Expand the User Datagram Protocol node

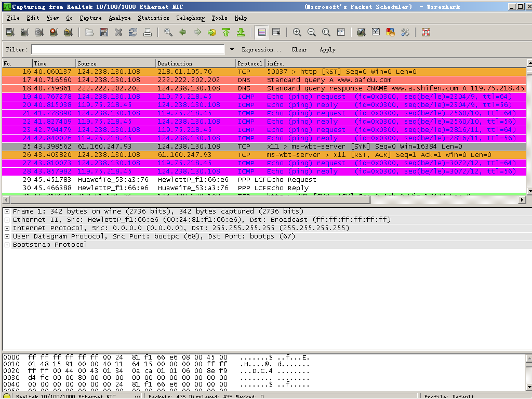tap(7, 236)
